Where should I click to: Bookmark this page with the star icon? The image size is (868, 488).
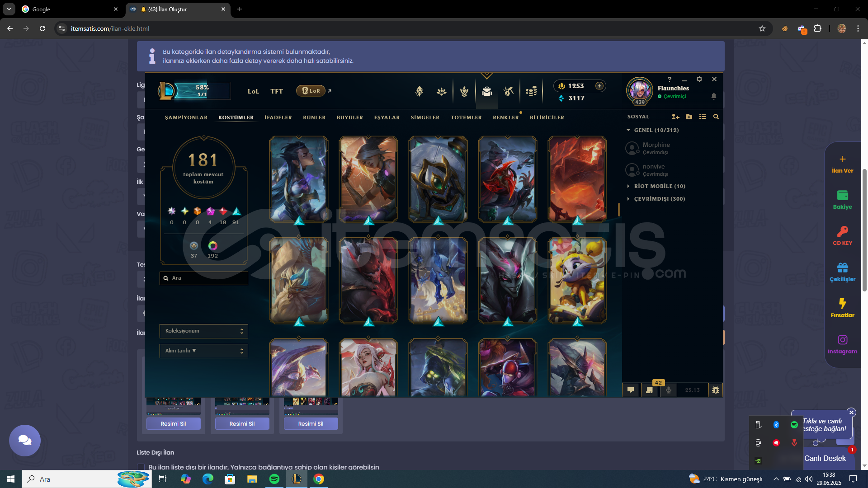pos(762,28)
